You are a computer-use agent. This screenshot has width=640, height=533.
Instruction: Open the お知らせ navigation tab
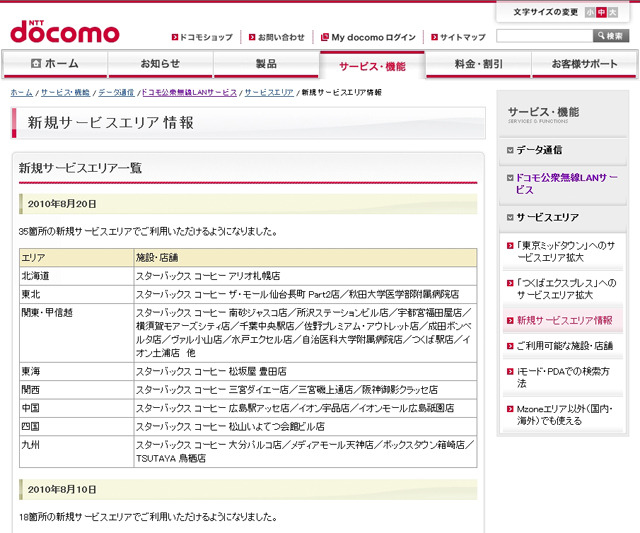click(160, 64)
